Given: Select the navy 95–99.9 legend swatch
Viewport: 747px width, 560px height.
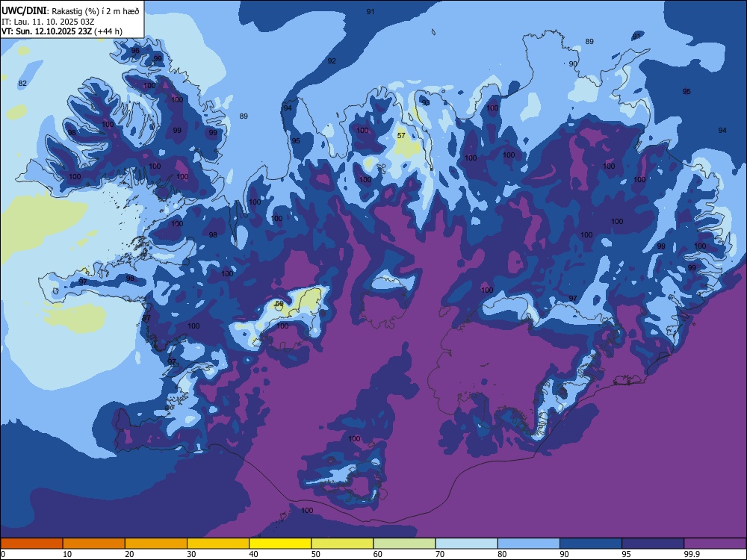Looking at the screenshot, I should (653, 544).
